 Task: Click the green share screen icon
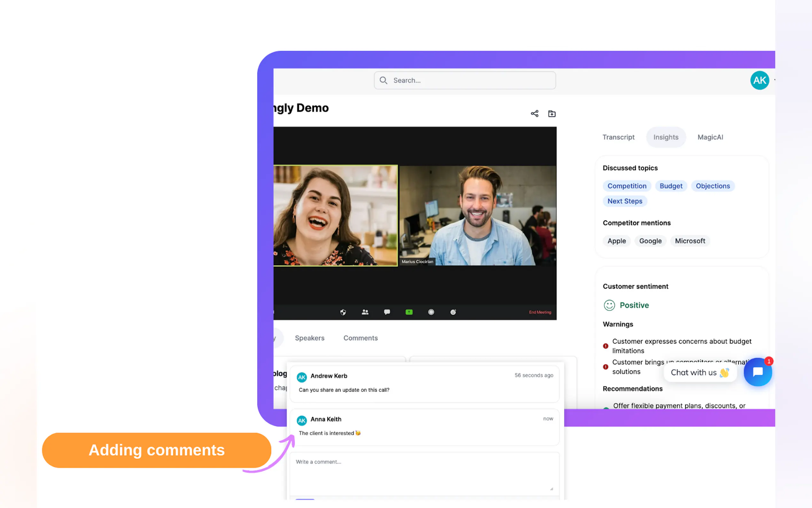409,312
